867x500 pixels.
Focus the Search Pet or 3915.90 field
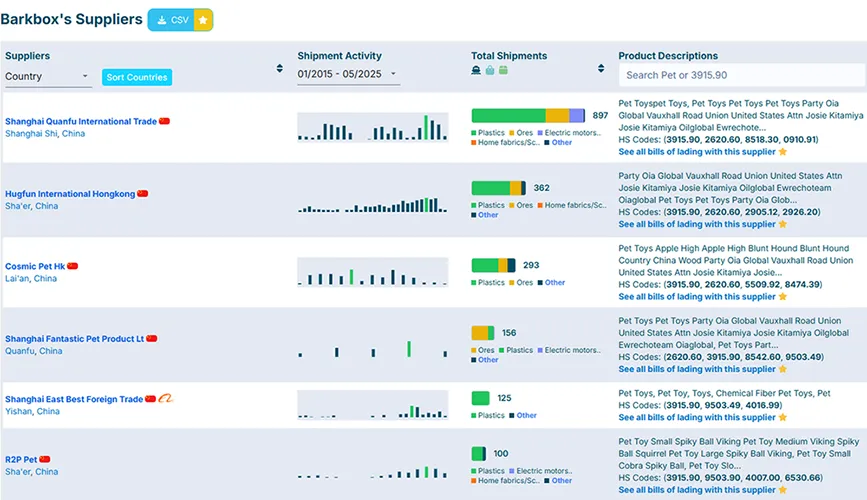[741, 75]
